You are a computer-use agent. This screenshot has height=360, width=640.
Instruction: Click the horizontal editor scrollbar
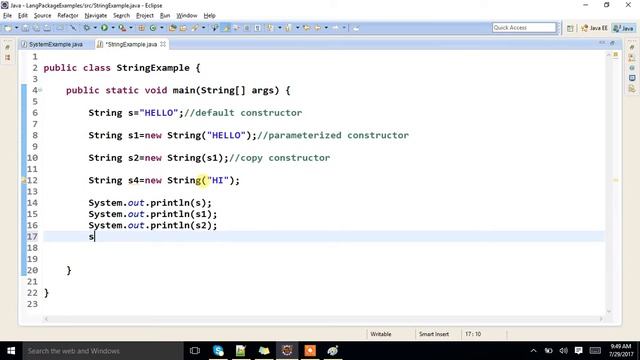[323, 319]
